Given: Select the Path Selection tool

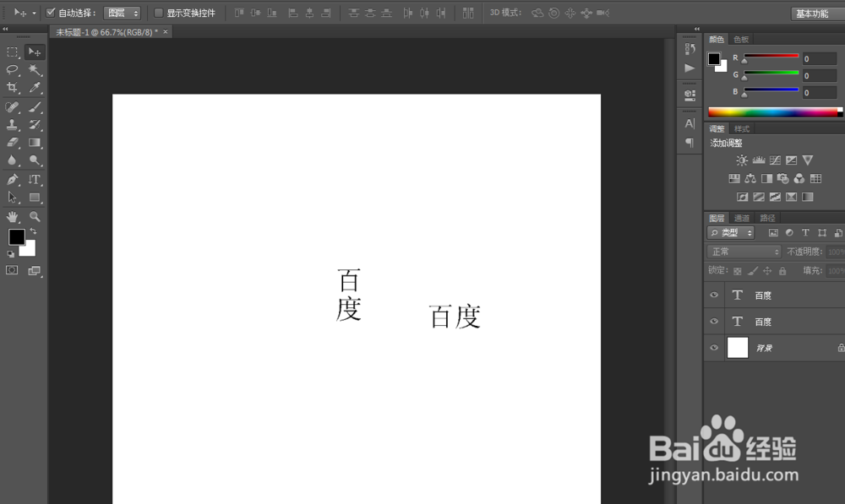Looking at the screenshot, I should coord(13,198).
